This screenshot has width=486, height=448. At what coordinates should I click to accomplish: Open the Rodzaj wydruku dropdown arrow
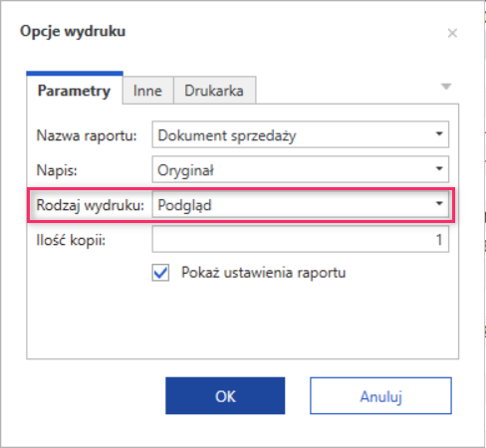tap(439, 204)
